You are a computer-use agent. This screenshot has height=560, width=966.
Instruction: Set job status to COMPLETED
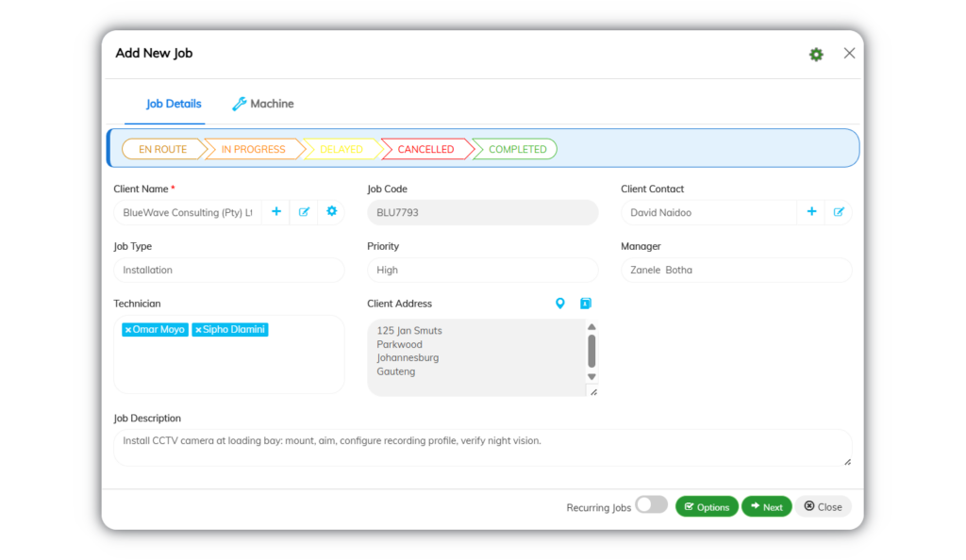(516, 149)
